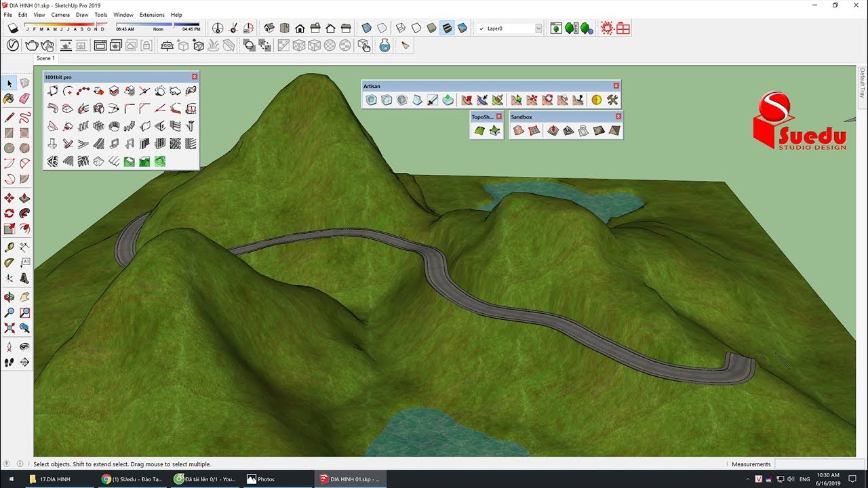Select the Walk footprints tool
This screenshot has height=488, width=868.
(x=9, y=362)
